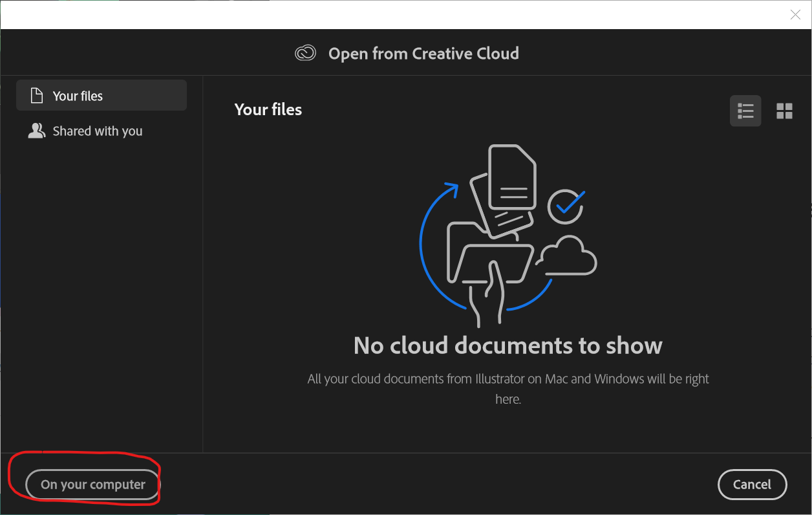Enable list view for cloud documents
This screenshot has height=515, width=812.
[745, 111]
